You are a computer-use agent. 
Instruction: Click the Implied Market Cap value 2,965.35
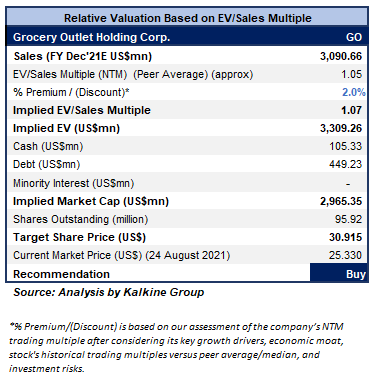click(341, 201)
